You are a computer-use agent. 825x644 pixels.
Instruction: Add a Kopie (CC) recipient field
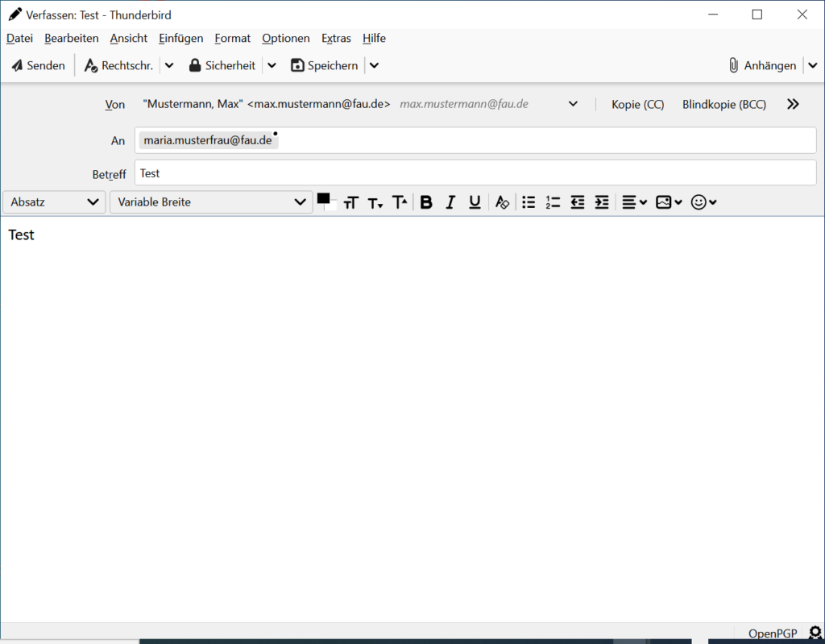[x=636, y=104]
